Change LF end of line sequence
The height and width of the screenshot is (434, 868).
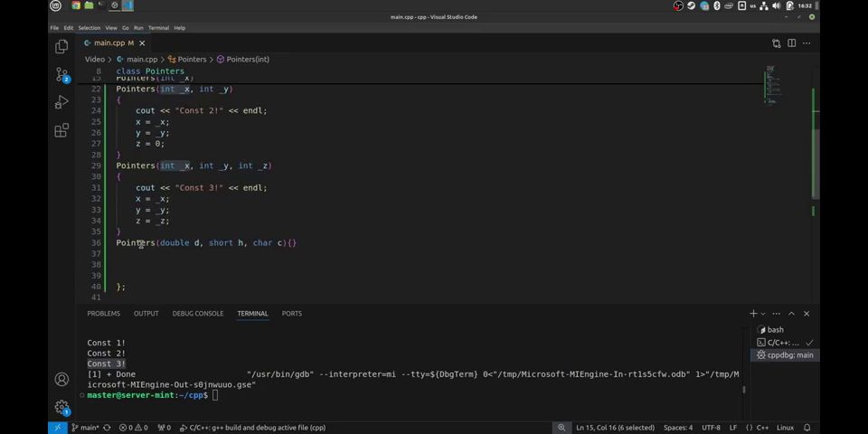[733, 428]
